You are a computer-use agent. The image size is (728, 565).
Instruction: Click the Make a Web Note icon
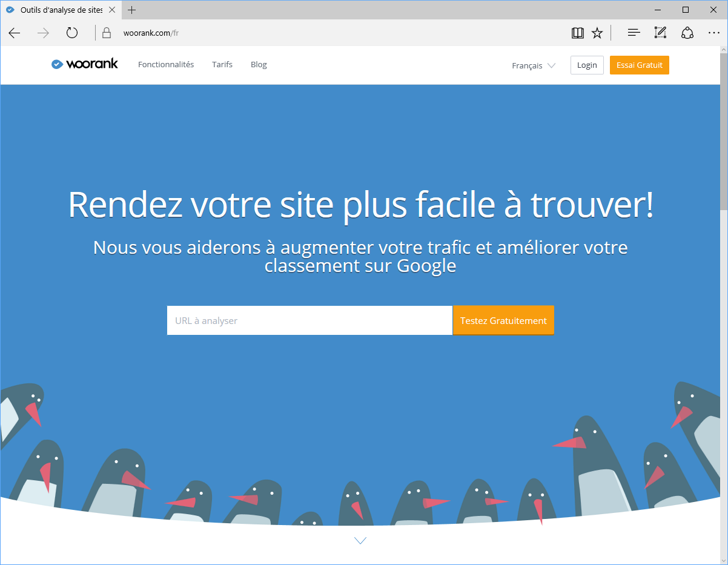click(x=660, y=33)
